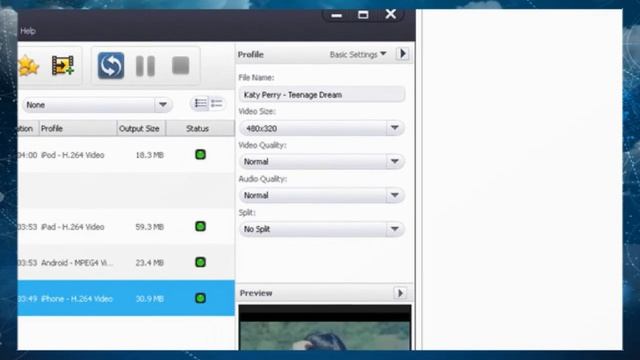
Task: Click the 30.9 MB output size cell
Action: click(x=149, y=299)
